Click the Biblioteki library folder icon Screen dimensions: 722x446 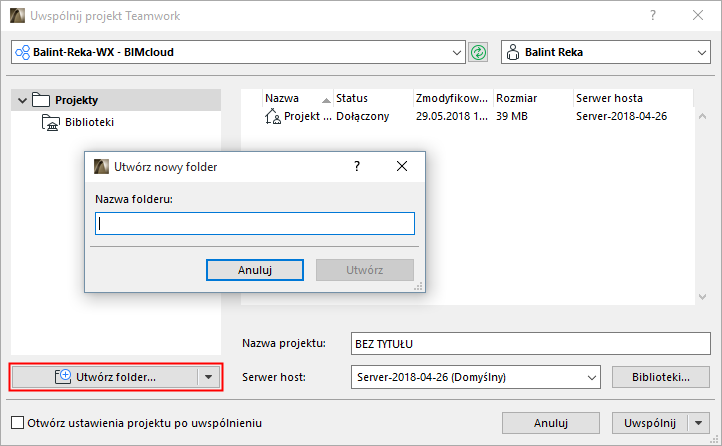point(51,122)
